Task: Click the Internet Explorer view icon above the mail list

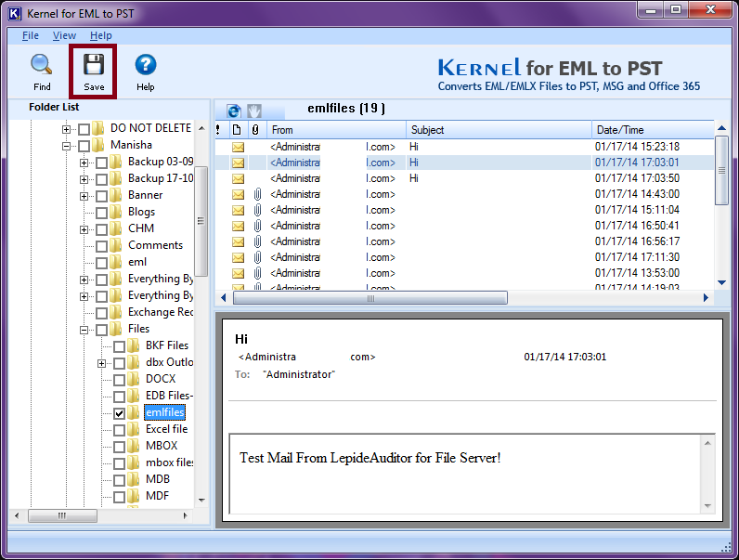Action: (x=234, y=111)
